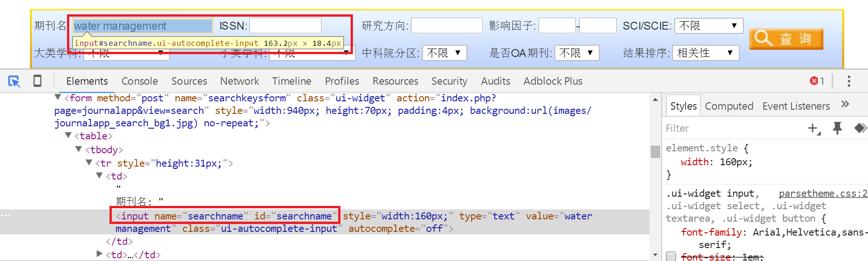
Task: Click the ellipsis beside the selected DOM row
Action: click(x=6, y=215)
